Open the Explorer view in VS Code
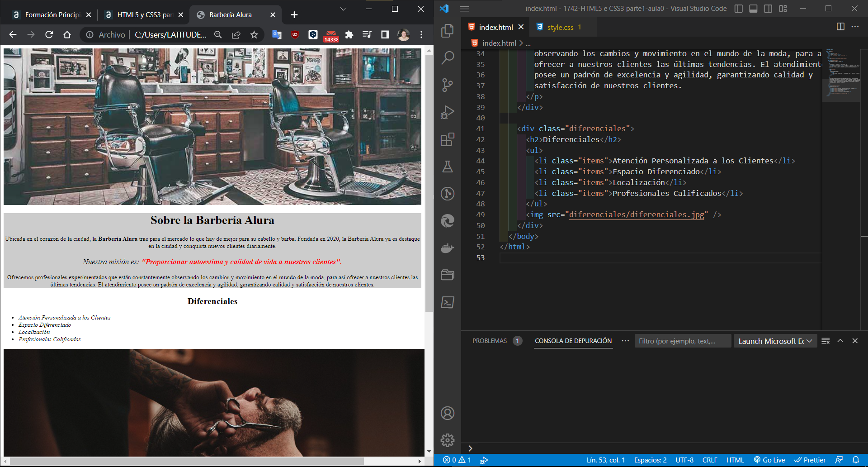Viewport: 868px width, 467px height. (x=448, y=30)
